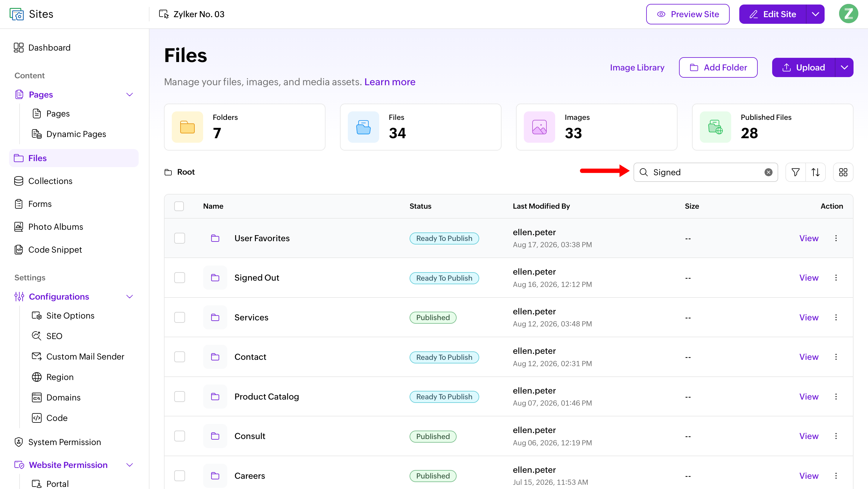Open three-dot menu for Signed Out
Screen dimensions: 868x489
click(x=836, y=278)
